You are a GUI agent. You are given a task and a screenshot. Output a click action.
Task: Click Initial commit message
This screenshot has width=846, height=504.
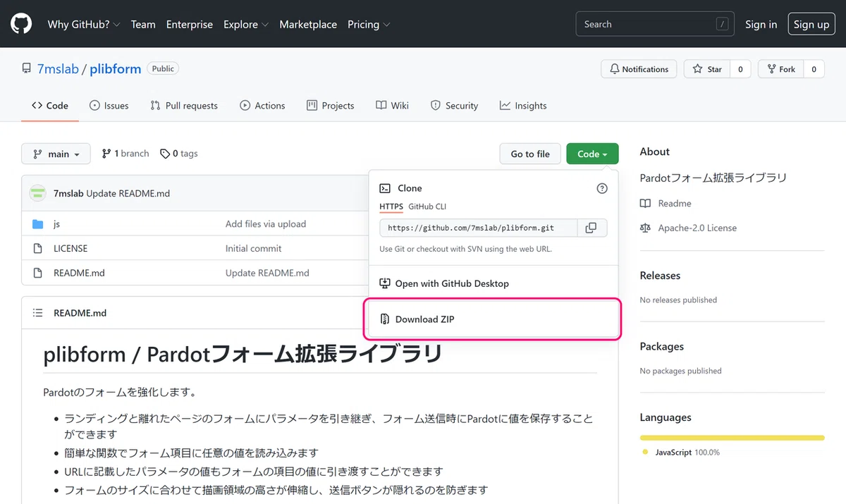253,249
